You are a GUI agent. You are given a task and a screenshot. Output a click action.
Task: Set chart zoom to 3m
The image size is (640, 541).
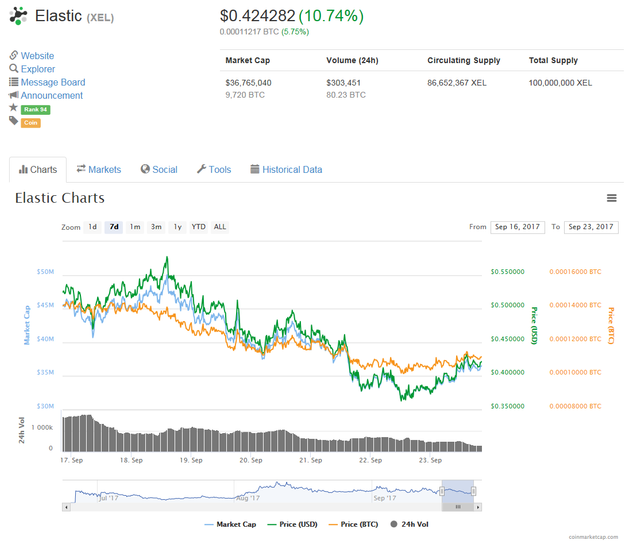156,227
